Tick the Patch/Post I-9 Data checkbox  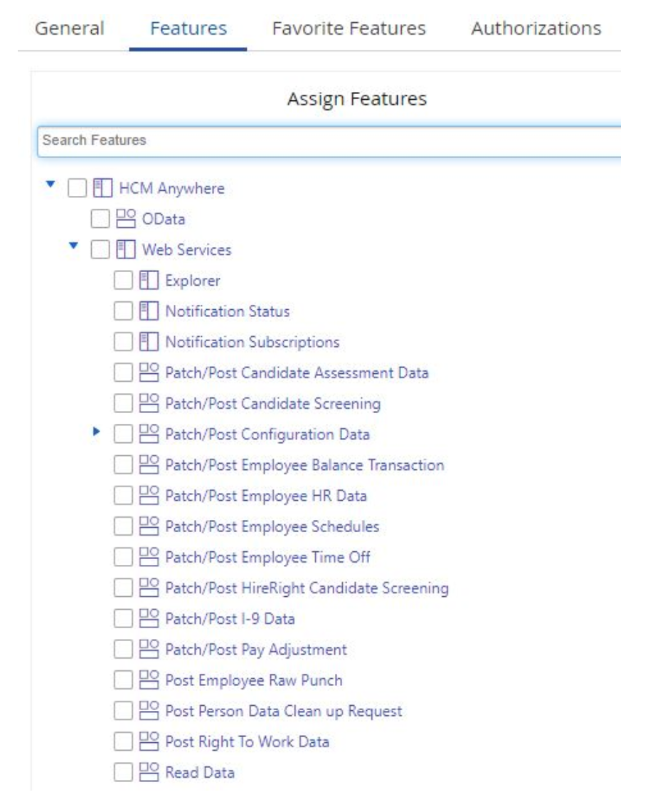tap(123, 619)
